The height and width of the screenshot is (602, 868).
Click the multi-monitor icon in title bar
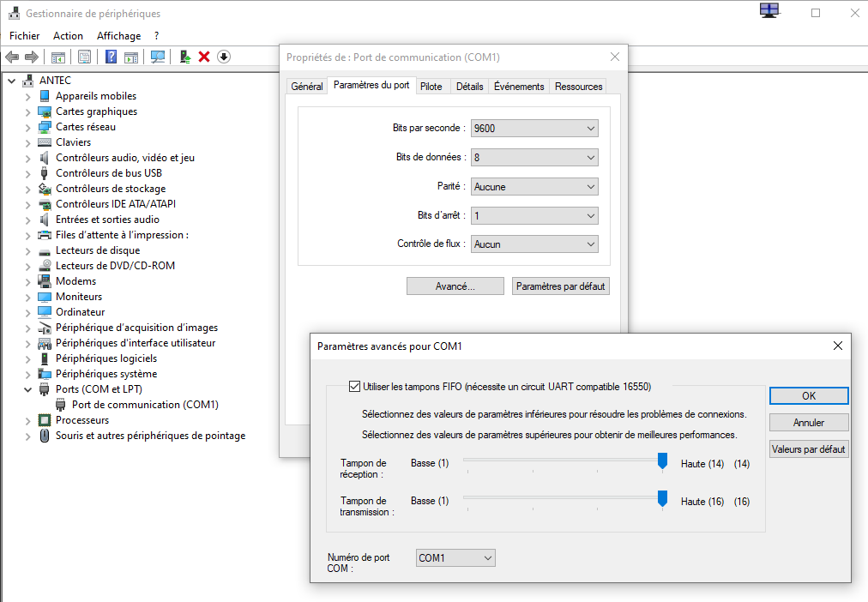(x=769, y=10)
